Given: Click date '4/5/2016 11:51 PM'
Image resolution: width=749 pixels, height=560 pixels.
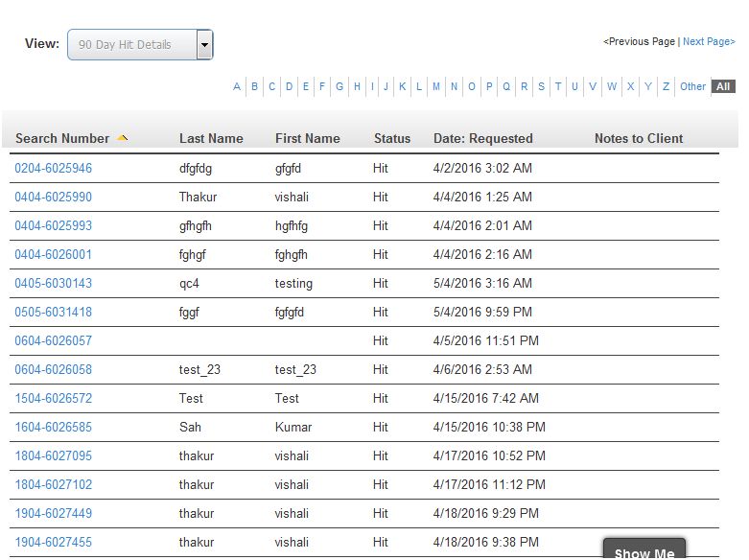Looking at the screenshot, I should (486, 340).
